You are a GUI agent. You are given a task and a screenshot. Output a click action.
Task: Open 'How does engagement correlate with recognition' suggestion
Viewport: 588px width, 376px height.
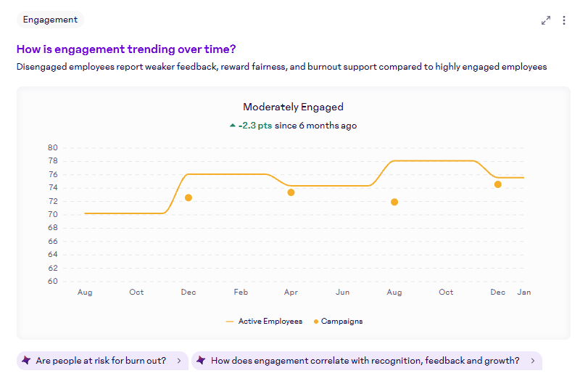pos(365,361)
